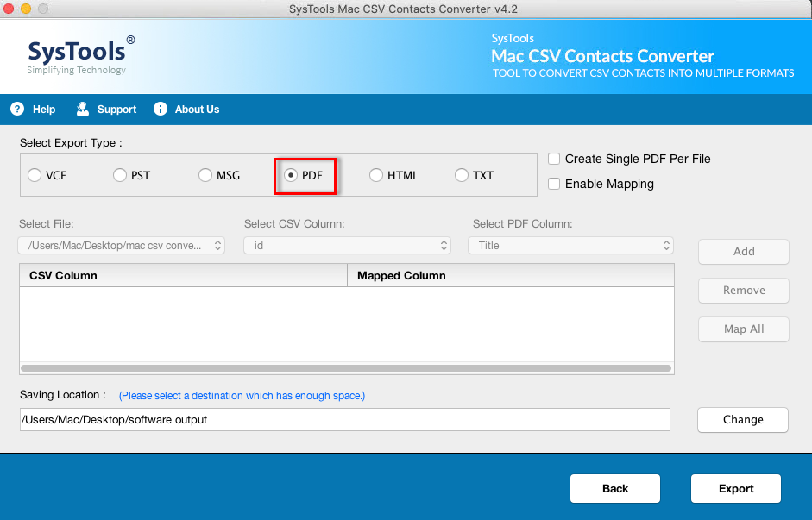This screenshot has height=520, width=812.
Task: Click the Support person icon
Action: [x=83, y=109]
